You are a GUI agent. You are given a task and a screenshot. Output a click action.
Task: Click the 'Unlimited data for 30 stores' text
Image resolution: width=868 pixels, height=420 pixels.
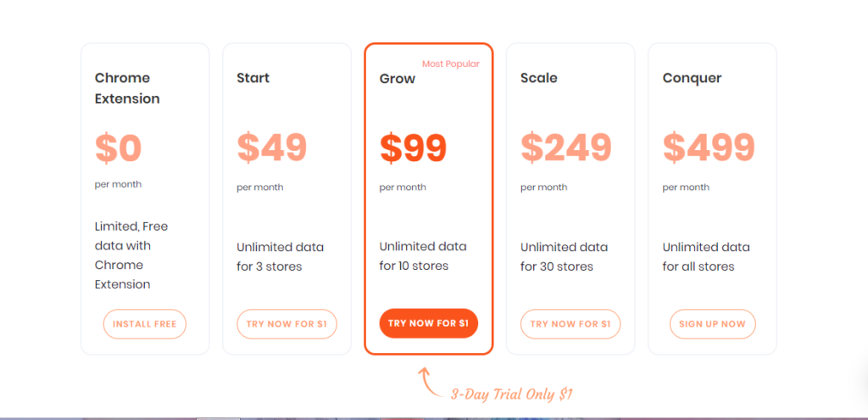[x=564, y=257]
